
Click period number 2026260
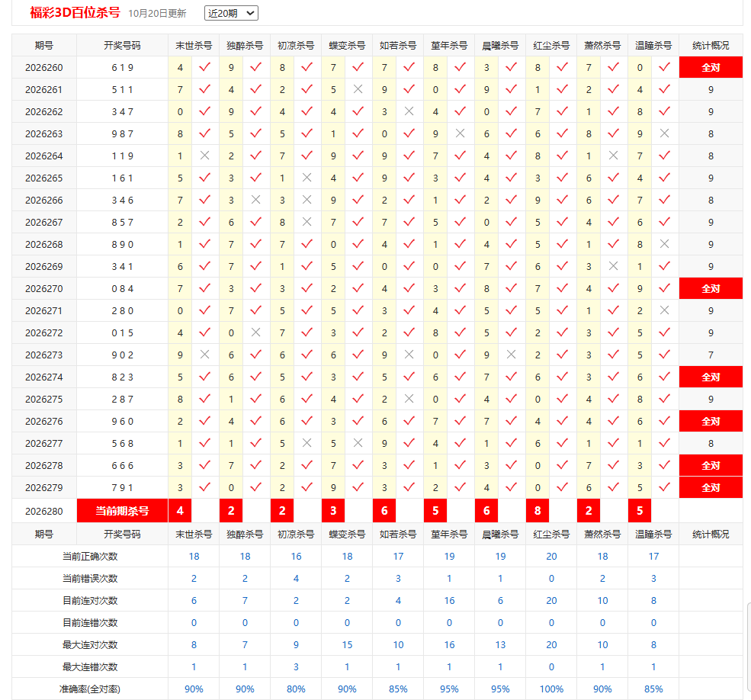(x=44, y=68)
